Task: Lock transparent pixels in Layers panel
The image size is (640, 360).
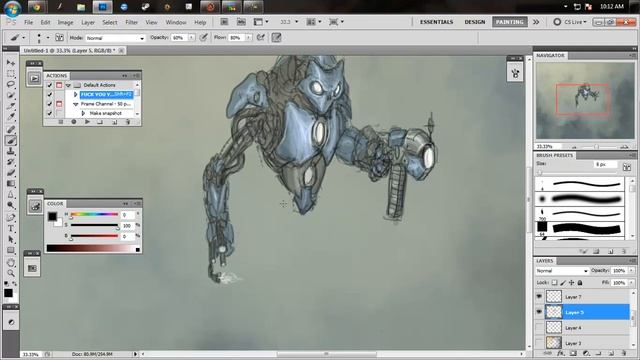Action: 554,282
